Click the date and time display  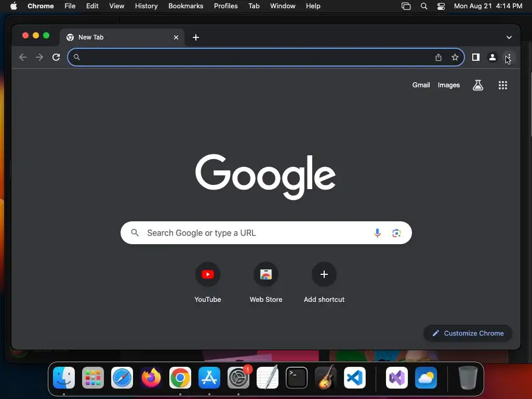[x=488, y=6]
